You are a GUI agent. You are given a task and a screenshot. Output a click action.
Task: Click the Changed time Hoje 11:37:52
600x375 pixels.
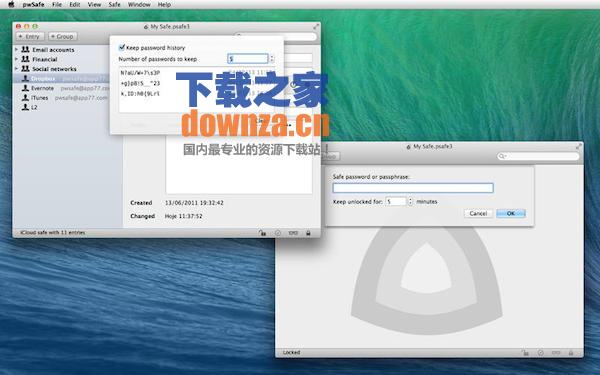tap(184, 216)
